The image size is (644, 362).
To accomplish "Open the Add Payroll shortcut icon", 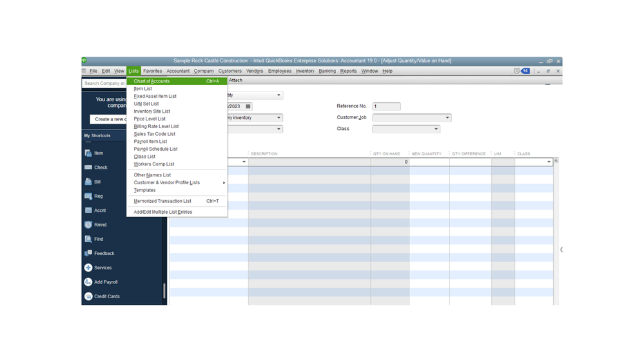I will pos(88,282).
